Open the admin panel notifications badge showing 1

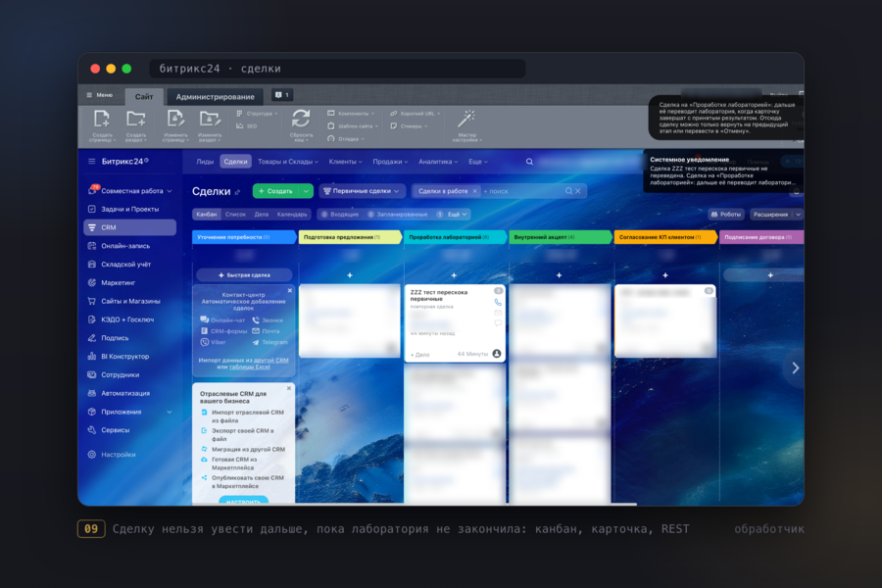(282, 95)
